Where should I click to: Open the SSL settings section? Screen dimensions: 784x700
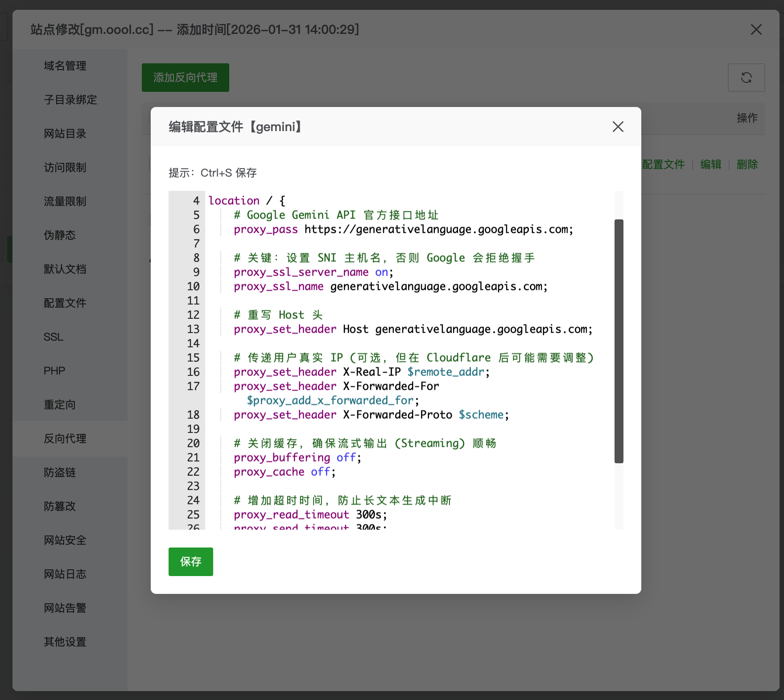pyautogui.click(x=53, y=337)
